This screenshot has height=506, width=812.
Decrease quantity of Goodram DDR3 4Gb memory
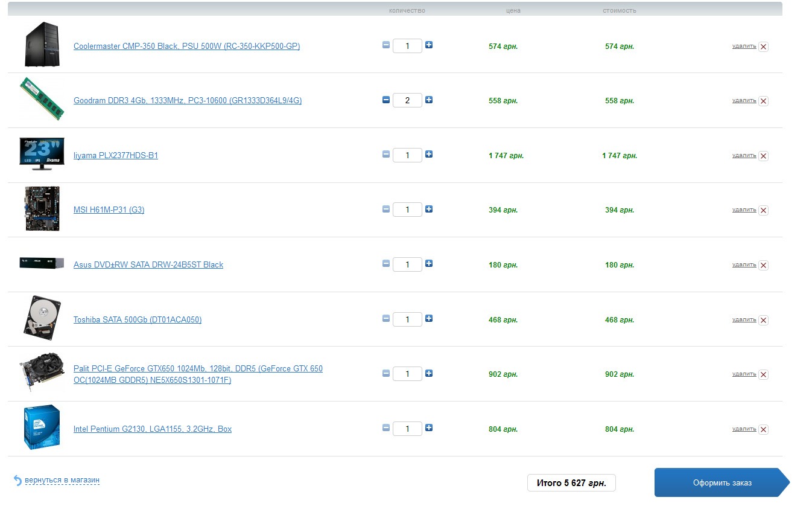tap(386, 100)
